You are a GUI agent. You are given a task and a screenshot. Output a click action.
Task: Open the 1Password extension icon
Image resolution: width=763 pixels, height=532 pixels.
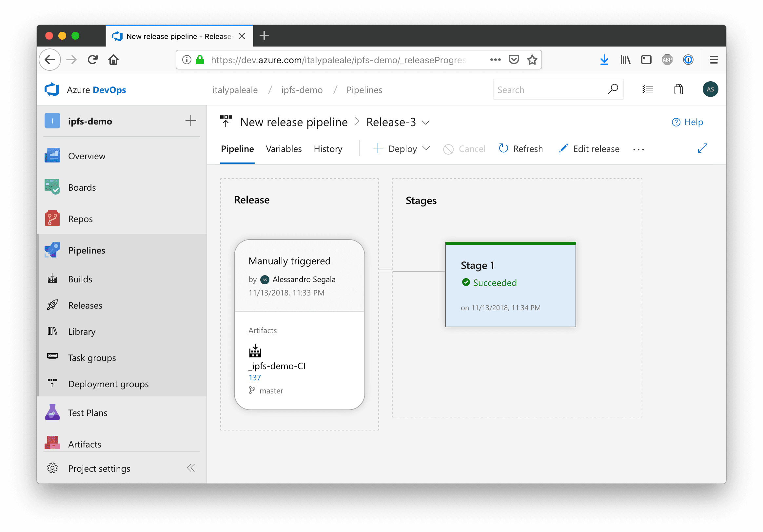coord(688,60)
